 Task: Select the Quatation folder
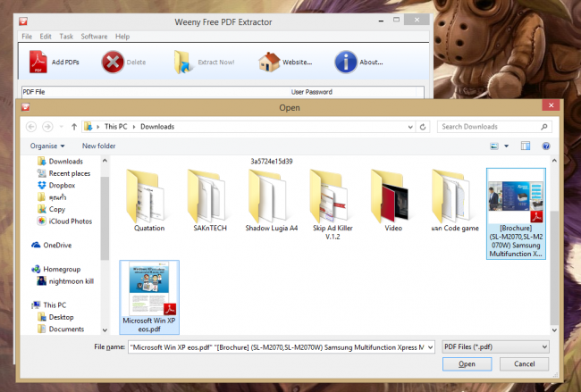coord(149,201)
